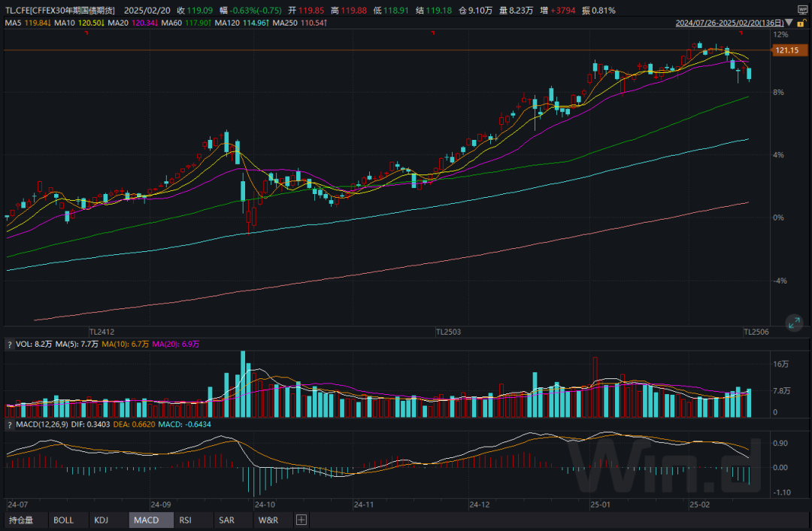
Task: Select the W&R indicator tab
Action: click(268, 520)
